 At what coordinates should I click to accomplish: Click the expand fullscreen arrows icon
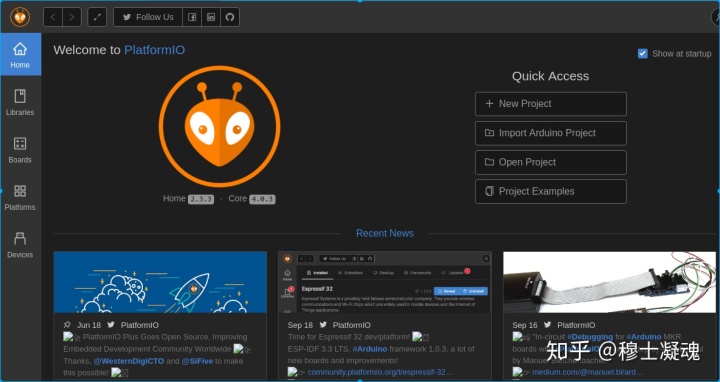[97, 17]
